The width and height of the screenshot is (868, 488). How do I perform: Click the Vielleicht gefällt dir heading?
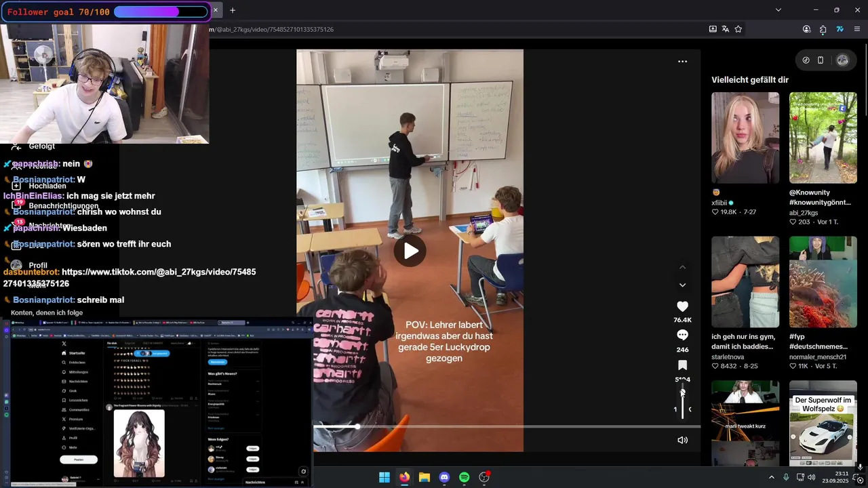(x=750, y=80)
